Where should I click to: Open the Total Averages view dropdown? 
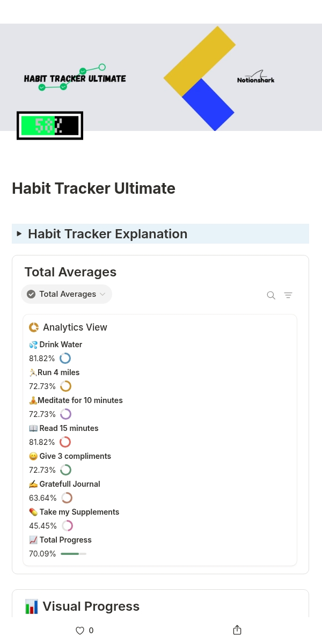coord(67,294)
